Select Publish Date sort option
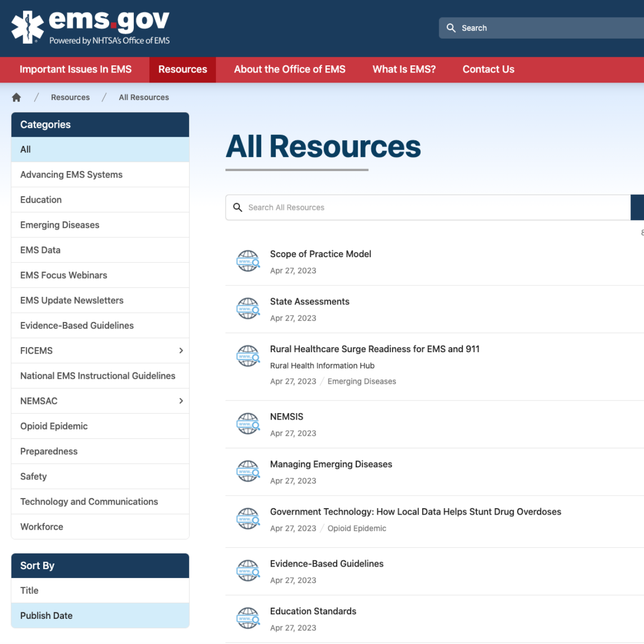Image resolution: width=644 pixels, height=644 pixels. pyautogui.click(x=46, y=616)
